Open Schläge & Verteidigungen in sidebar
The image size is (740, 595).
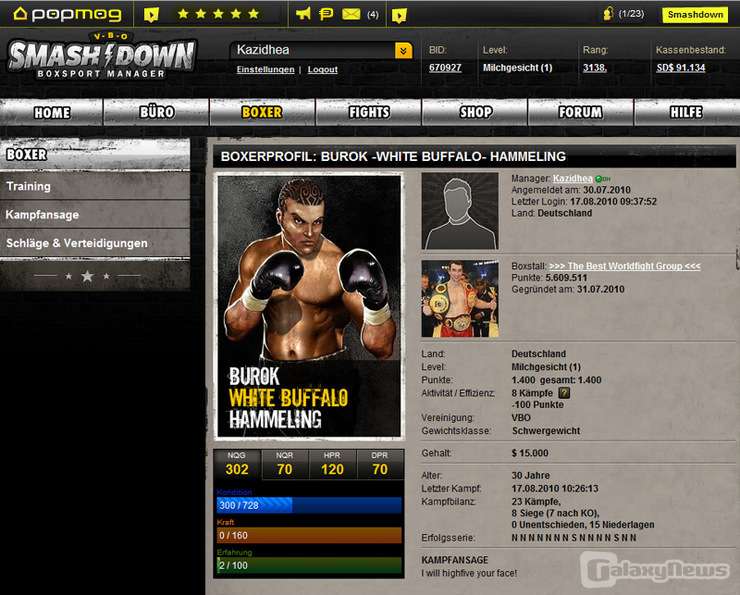pyautogui.click(x=95, y=243)
